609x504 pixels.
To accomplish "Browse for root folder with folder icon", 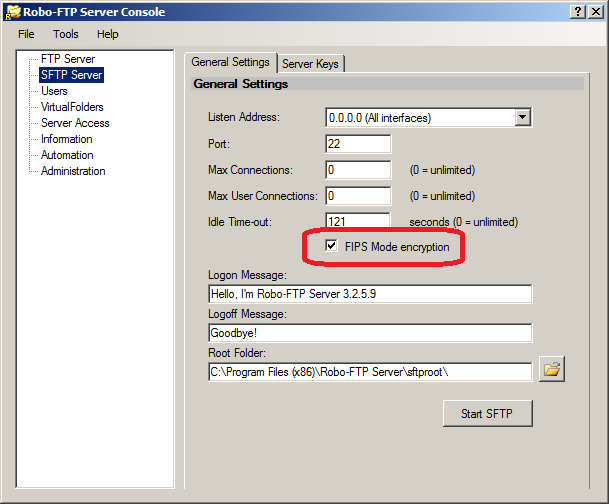I will pyautogui.click(x=552, y=369).
